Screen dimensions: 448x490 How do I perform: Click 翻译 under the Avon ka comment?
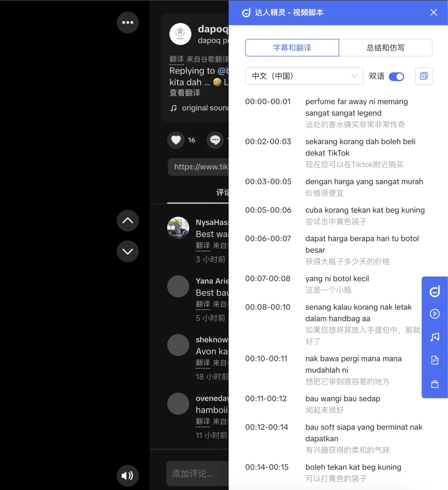click(203, 363)
